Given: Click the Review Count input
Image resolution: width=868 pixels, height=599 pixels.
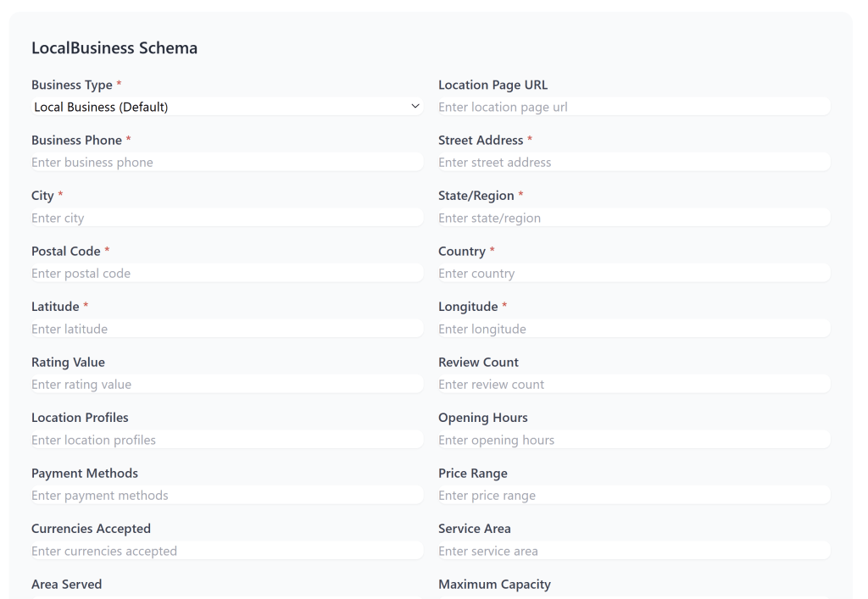Looking at the screenshot, I should tap(633, 385).
